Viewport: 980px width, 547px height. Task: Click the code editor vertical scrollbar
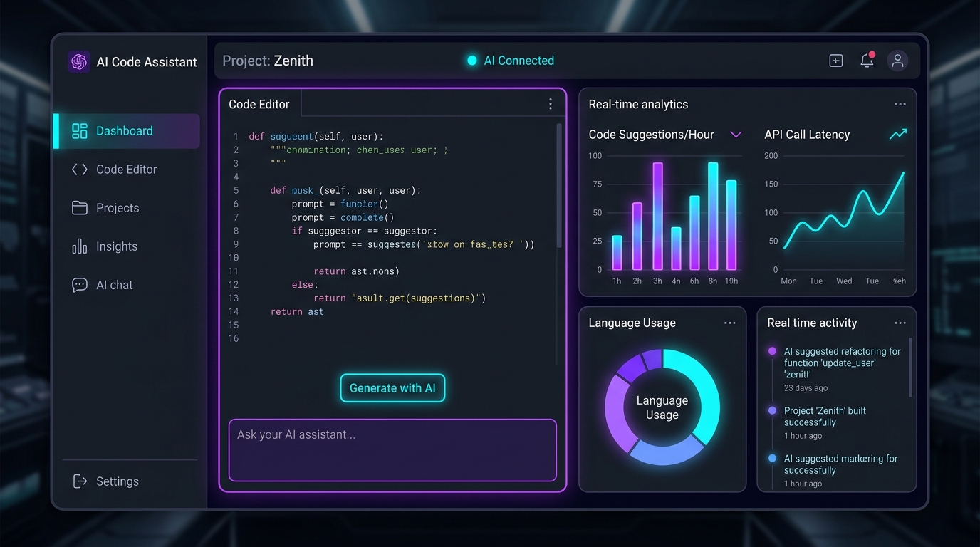pyautogui.click(x=559, y=185)
